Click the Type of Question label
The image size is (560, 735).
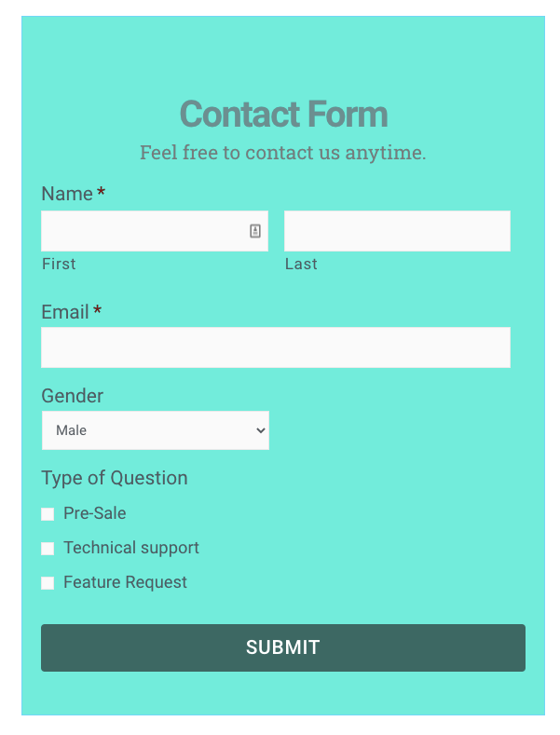(115, 478)
